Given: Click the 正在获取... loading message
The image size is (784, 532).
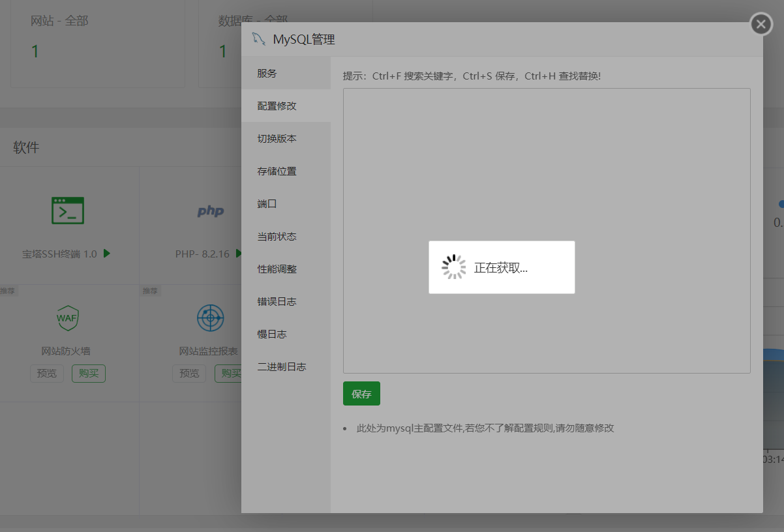Looking at the screenshot, I should [x=501, y=268].
